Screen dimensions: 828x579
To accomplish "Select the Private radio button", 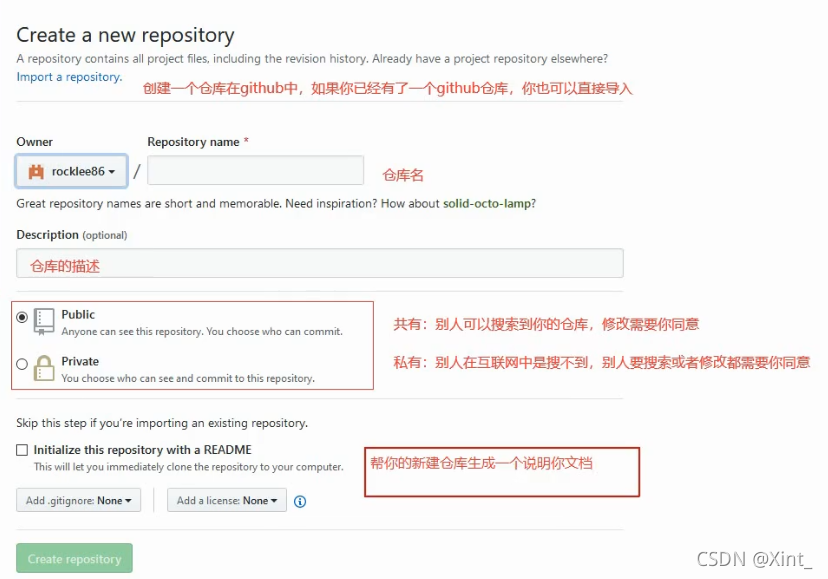I will tap(22, 364).
